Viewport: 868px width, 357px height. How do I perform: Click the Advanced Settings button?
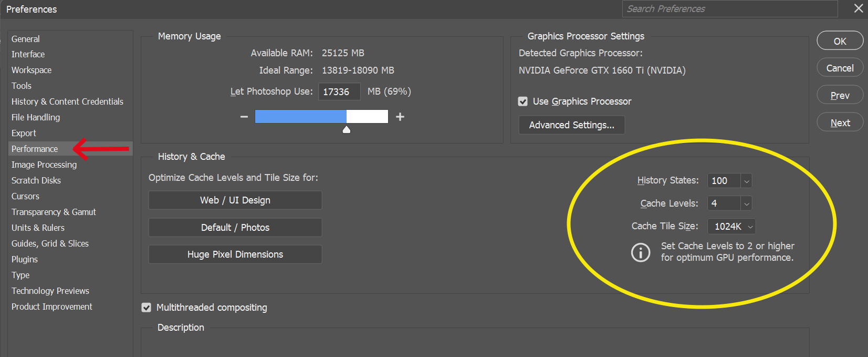click(571, 125)
